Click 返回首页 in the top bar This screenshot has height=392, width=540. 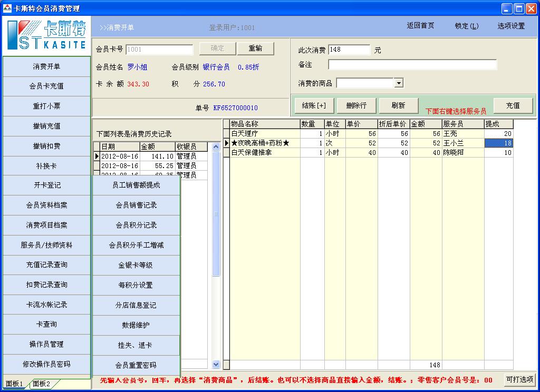click(x=420, y=26)
